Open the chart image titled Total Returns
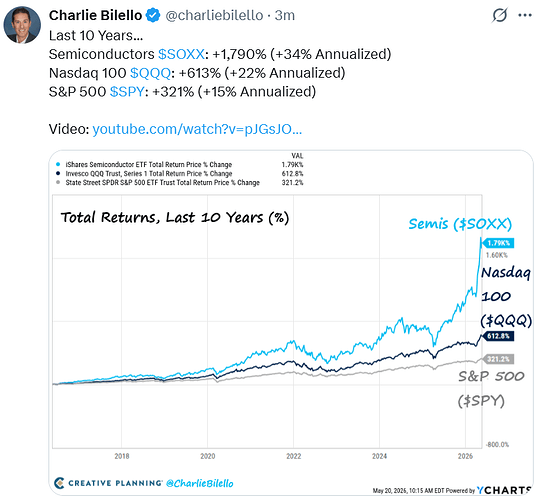 pos(291,323)
